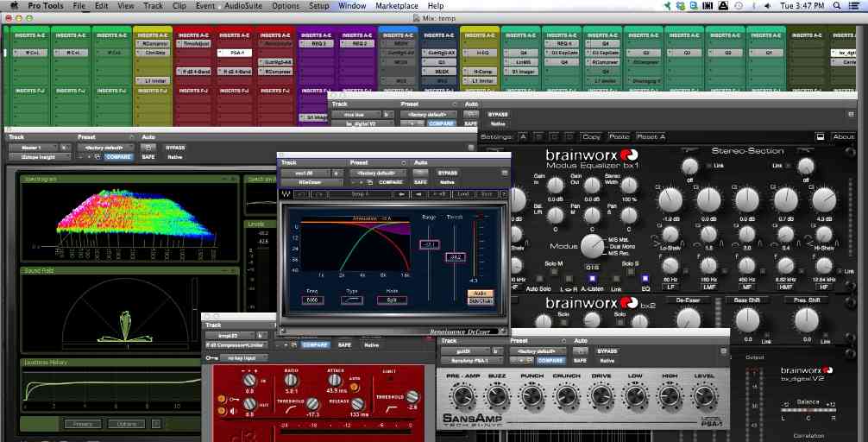Viewport: 868px width, 442px height.
Task: Open the iZotope Insight track selector
Action: [x=33, y=148]
